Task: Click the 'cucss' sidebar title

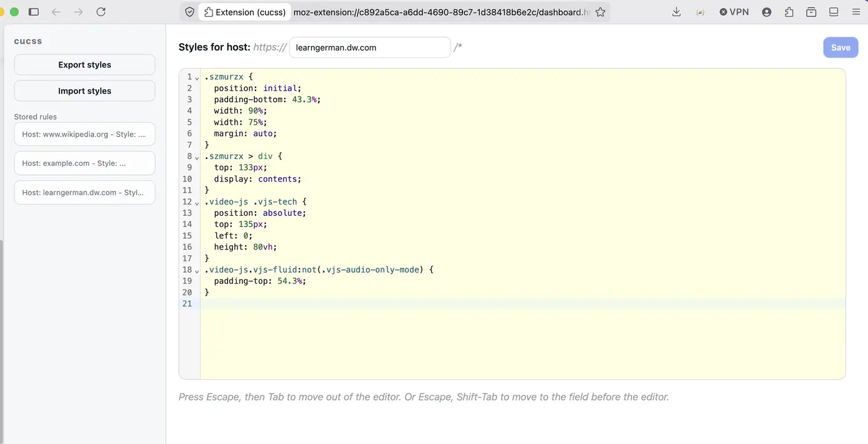Action: point(28,41)
